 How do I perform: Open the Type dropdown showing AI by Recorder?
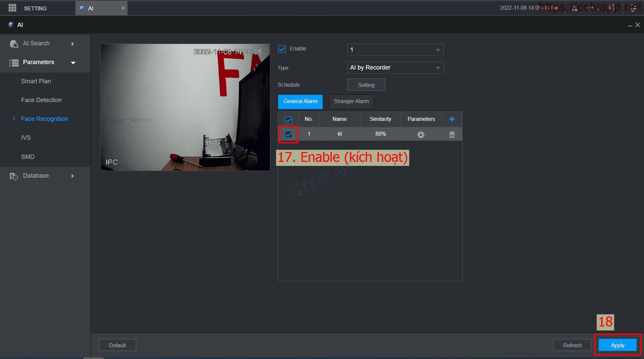coord(395,68)
